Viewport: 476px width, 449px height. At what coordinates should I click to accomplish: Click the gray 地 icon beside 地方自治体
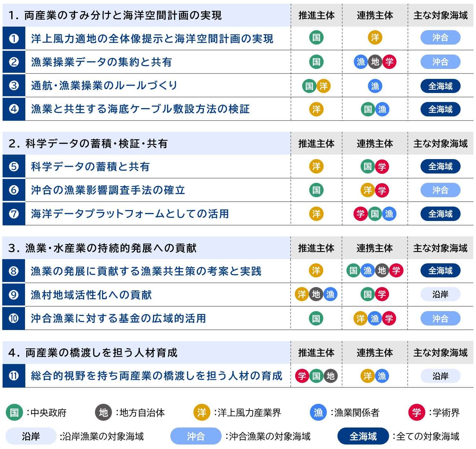(x=103, y=412)
